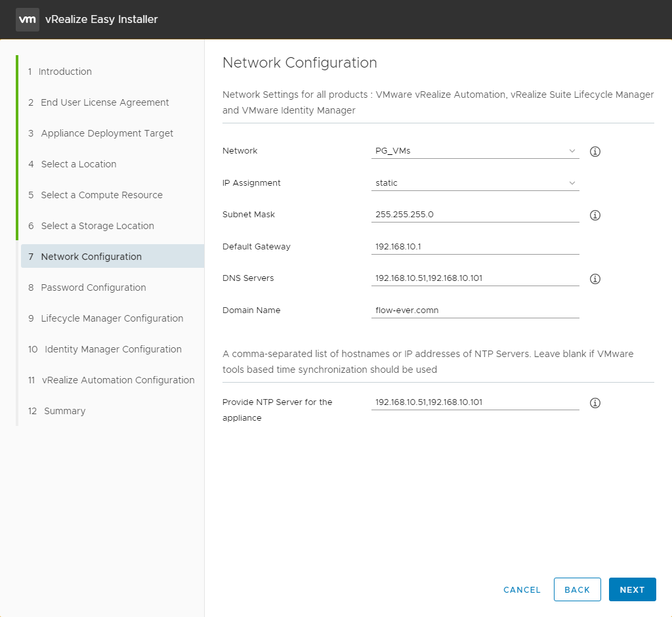Go to step 12 Summary

click(x=57, y=411)
